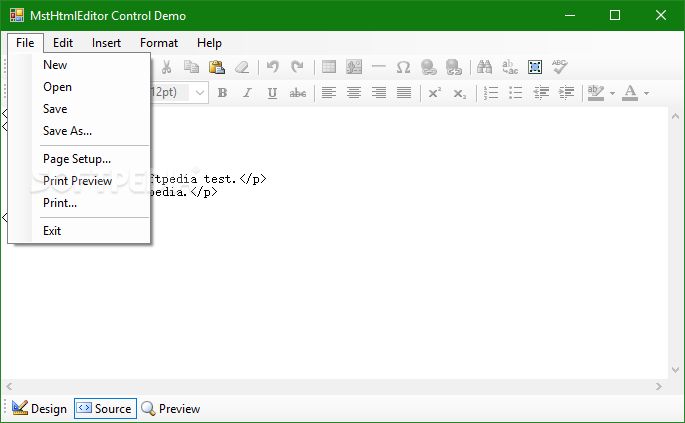Click the horizontal scrollbar right arrow

659,386
